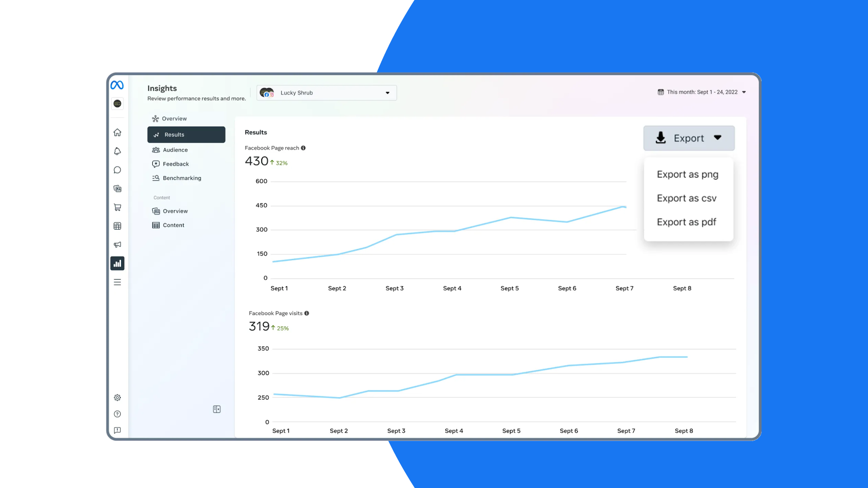Image resolution: width=868 pixels, height=488 pixels.
Task: Open the Home icon in sidebar
Action: pos(117,132)
